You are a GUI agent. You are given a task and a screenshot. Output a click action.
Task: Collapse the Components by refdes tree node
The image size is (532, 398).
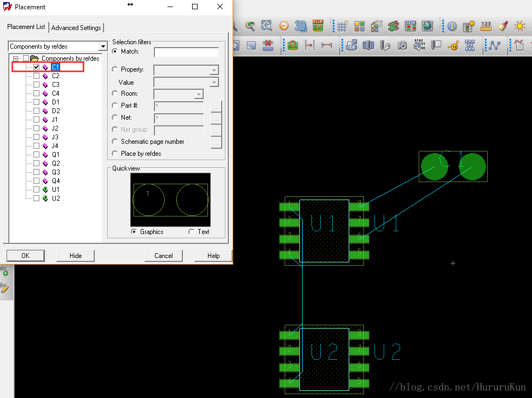16,58
